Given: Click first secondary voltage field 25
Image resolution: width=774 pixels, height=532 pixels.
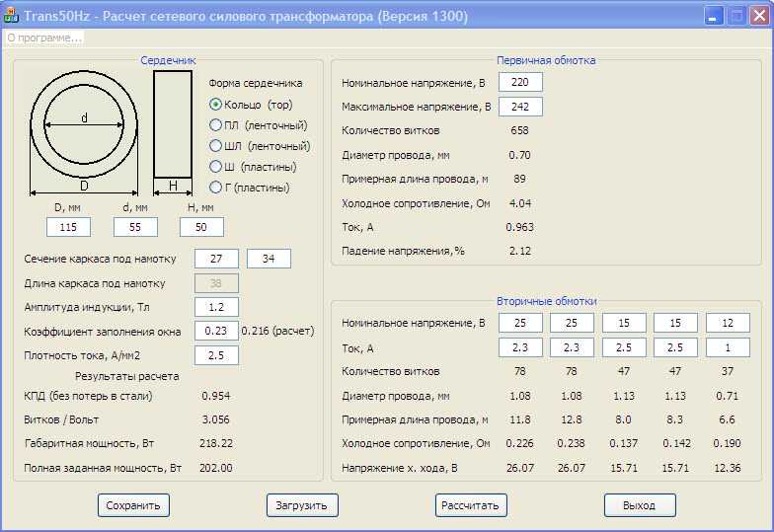Looking at the screenshot, I should (x=521, y=323).
